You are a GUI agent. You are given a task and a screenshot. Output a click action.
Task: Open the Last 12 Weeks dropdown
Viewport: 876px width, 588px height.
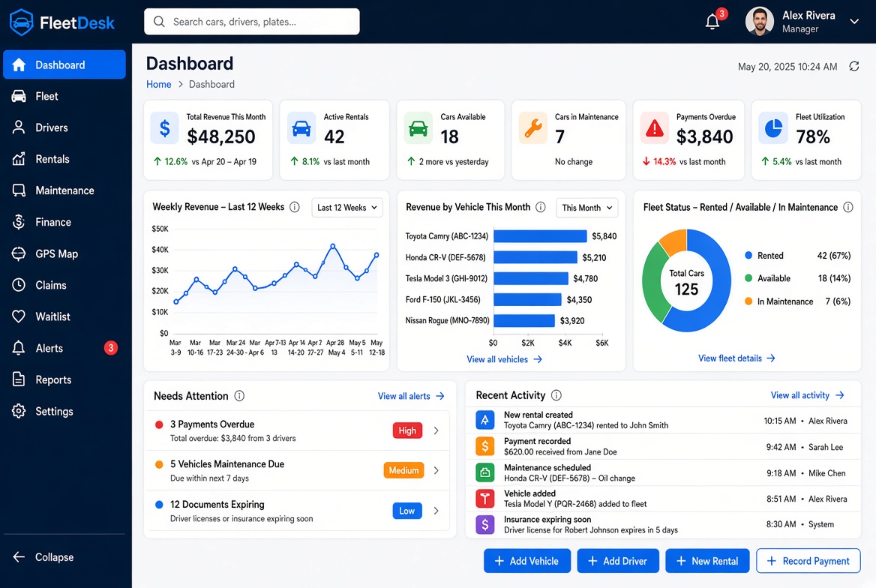tap(347, 207)
